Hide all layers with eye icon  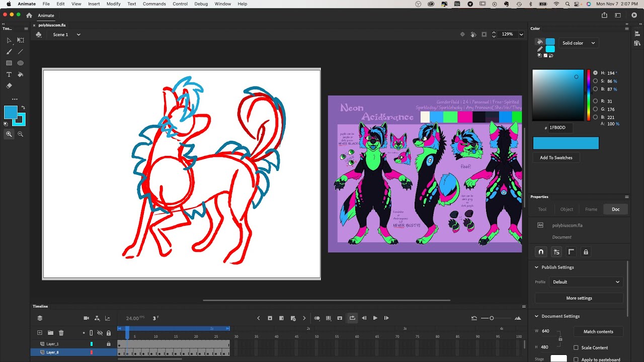click(x=100, y=333)
